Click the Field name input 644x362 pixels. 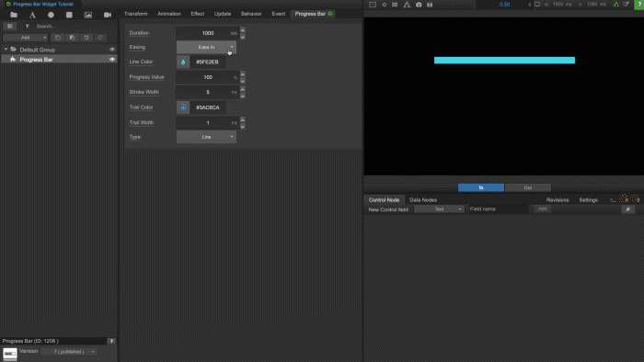pyautogui.click(x=500, y=209)
